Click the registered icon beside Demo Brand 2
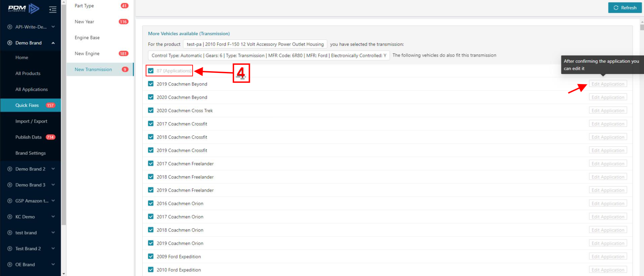Screen dimensions: 644x276 tap(10, 169)
